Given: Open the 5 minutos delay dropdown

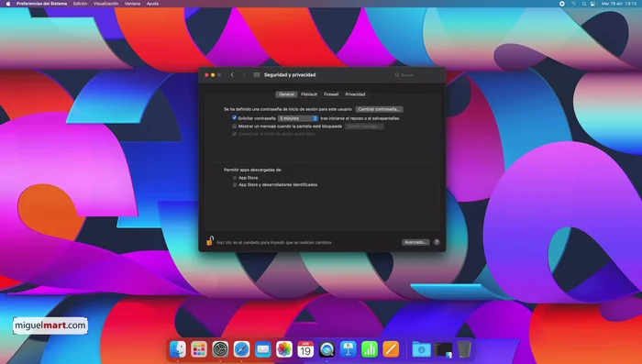Looking at the screenshot, I should coord(298,118).
